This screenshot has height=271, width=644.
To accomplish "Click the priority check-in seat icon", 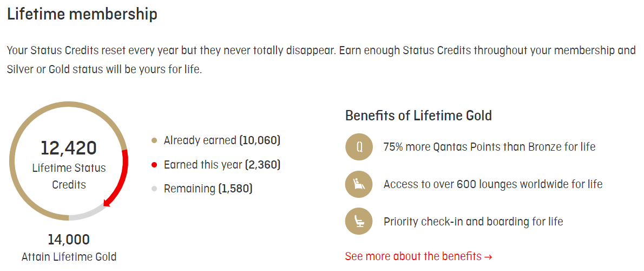I will 359,222.
